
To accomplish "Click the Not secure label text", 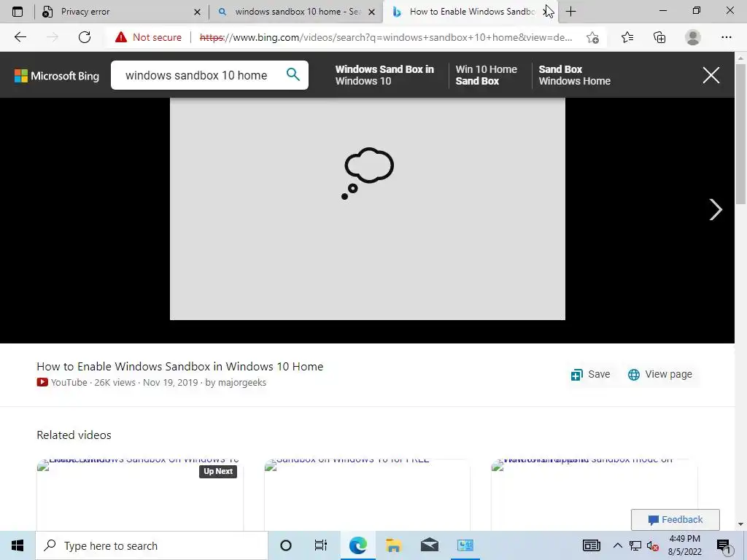I will (157, 37).
